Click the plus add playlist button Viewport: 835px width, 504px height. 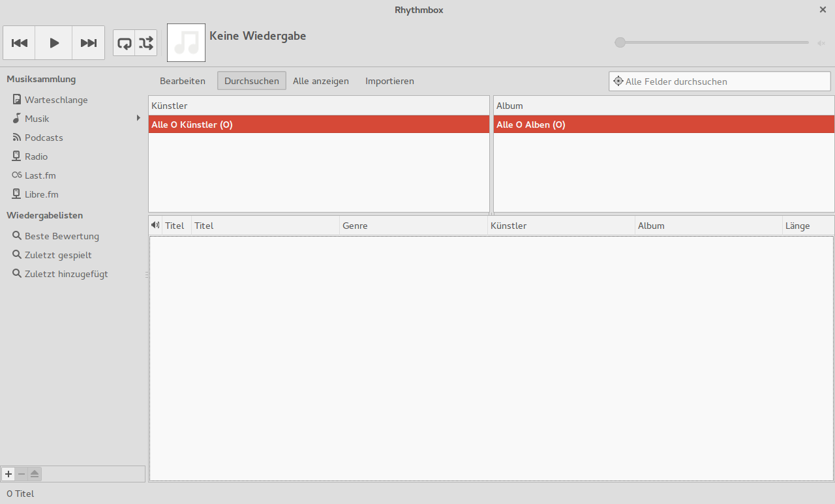(8, 474)
